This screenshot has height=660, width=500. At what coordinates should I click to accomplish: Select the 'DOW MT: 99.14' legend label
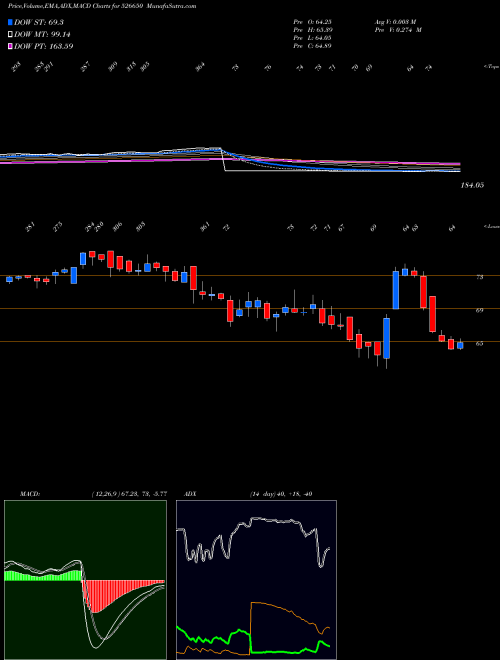pos(41,35)
